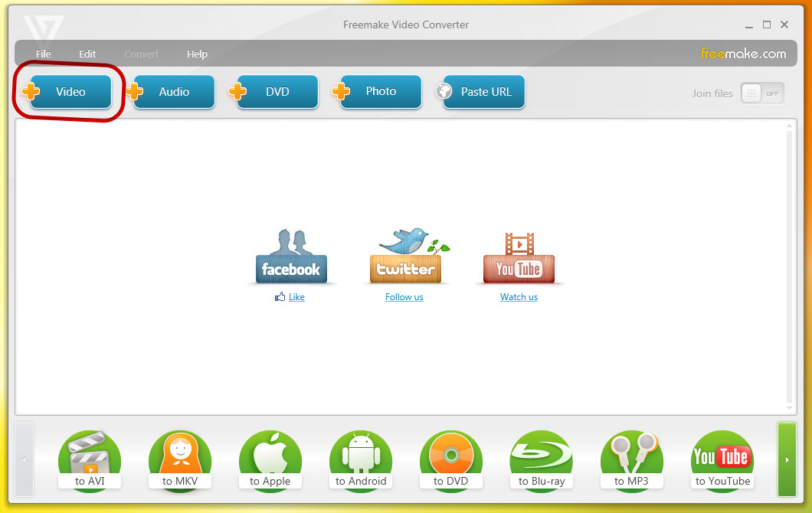Select the to MKV output icon
812x513 pixels.
tap(180, 459)
